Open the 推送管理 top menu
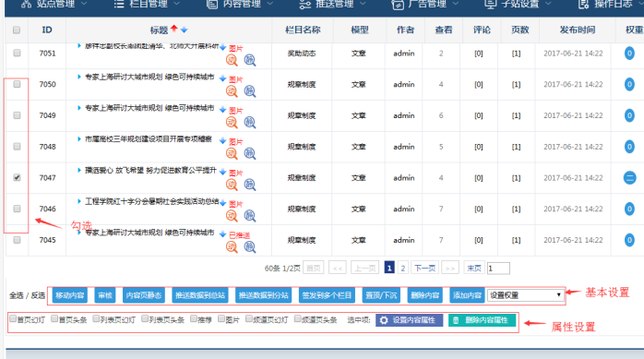644x359 pixels. [x=333, y=4]
